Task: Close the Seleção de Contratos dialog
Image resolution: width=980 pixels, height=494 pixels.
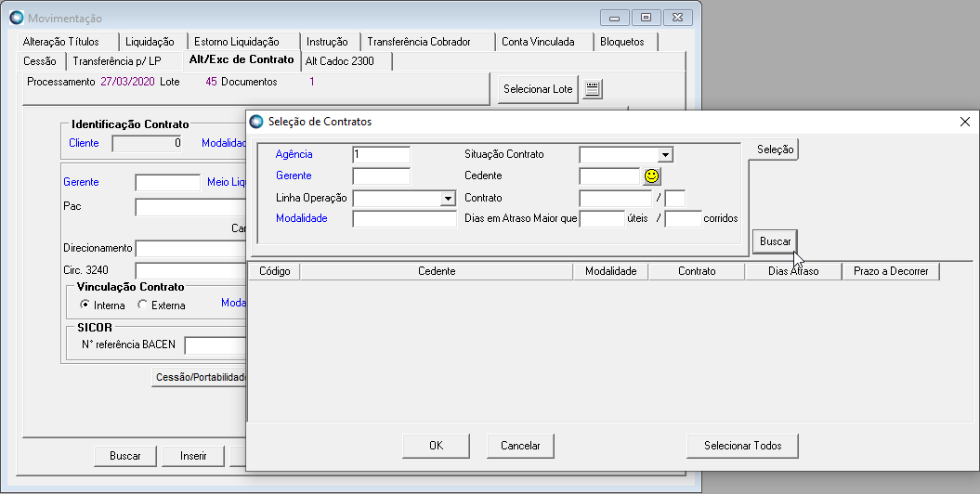Action: [x=965, y=122]
